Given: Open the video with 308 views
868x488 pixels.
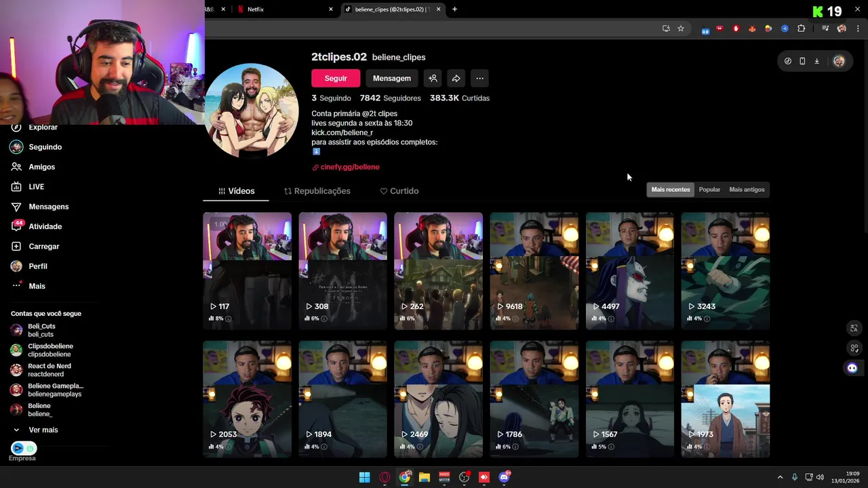Looking at the screenshot, I should [x=343, y=271].
